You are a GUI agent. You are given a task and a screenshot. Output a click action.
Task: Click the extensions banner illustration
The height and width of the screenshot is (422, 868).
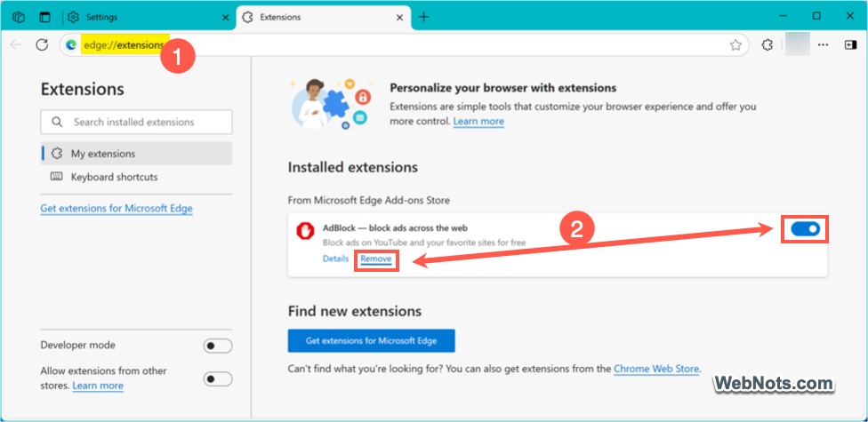[330, 103]
